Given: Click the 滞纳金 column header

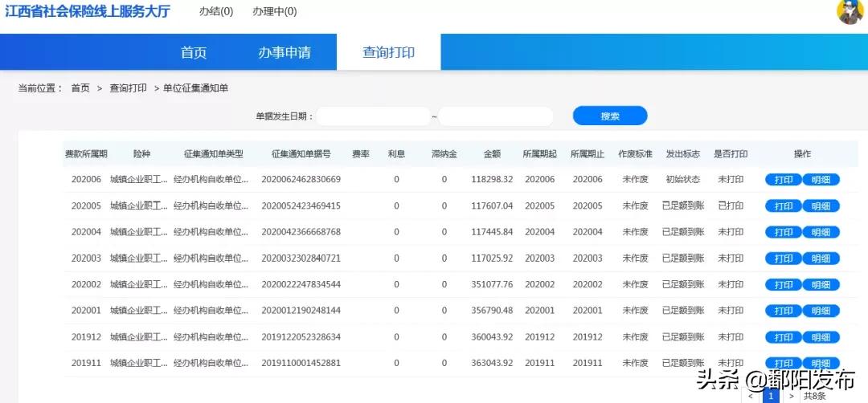Looking at the screenshot, I should 444,154.
